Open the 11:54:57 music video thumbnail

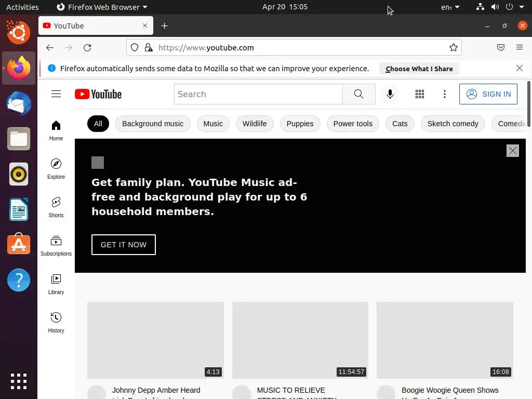click(x=300, y=340)
